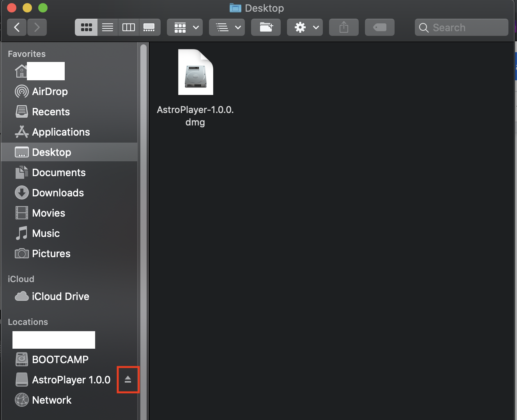The image size is (517, 420).
Task: Open AirDrop in the sidebar
Action: pyautogui.click(x=69, y=92)
